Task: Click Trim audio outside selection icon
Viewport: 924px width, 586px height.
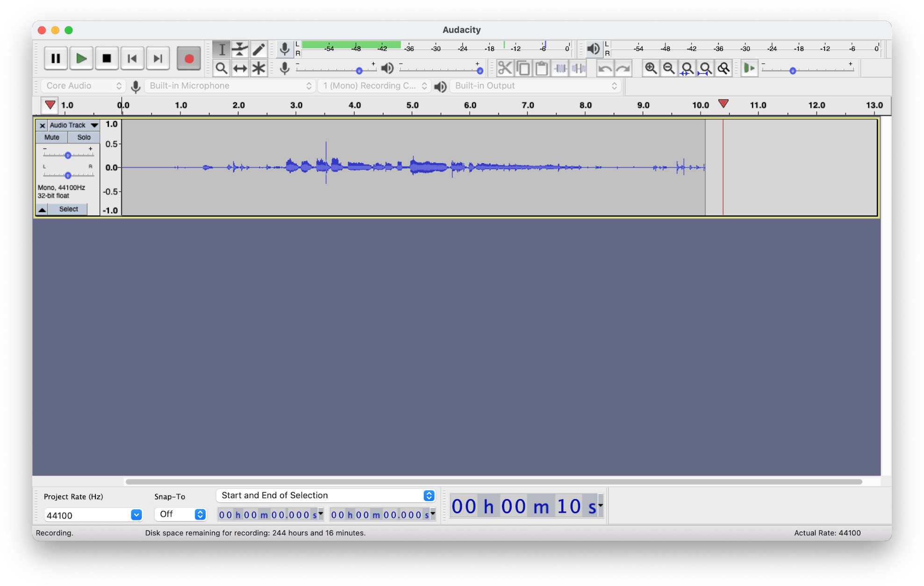Action: click(x=560, y=68)
